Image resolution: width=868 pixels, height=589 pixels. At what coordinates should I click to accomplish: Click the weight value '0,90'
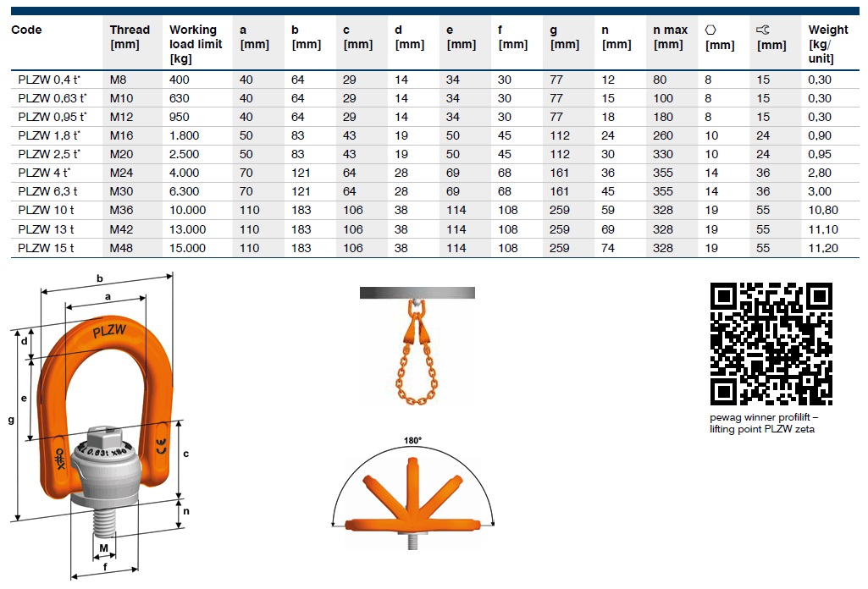(820, 135)
